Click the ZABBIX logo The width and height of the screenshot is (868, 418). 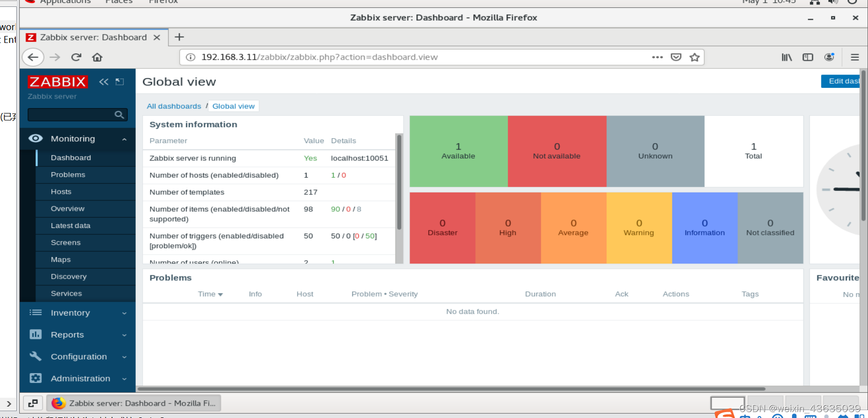coord(57,82)
